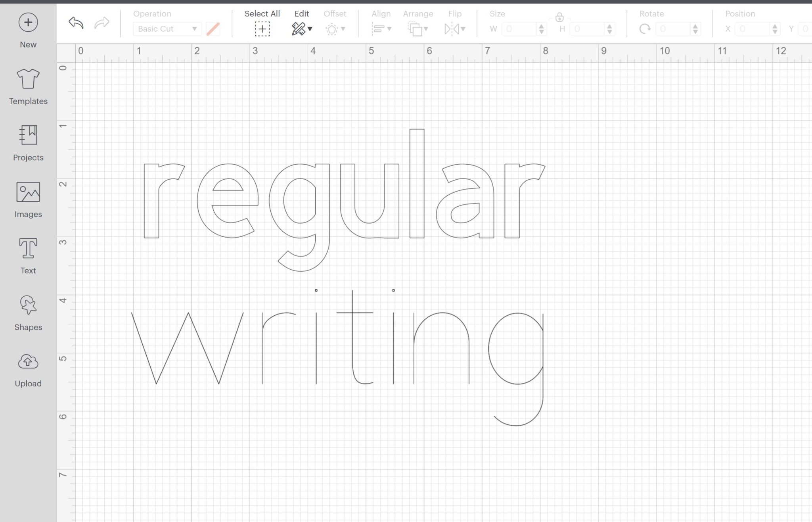Screen dimensions: 812x522
Task: Open the Edit scissors-pencil menu
Action: [x=302, y=29]
